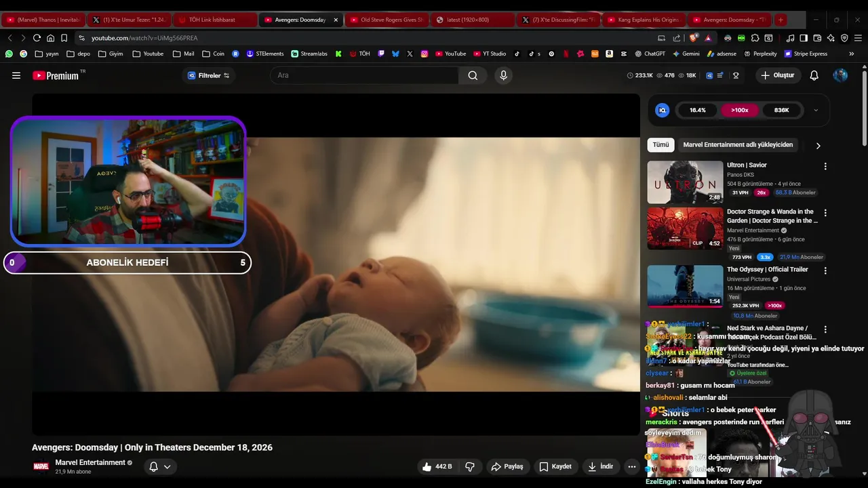
Task: Open Brave Shields icon in address bar
Action: pyautogui.click(x=692, y=38)
